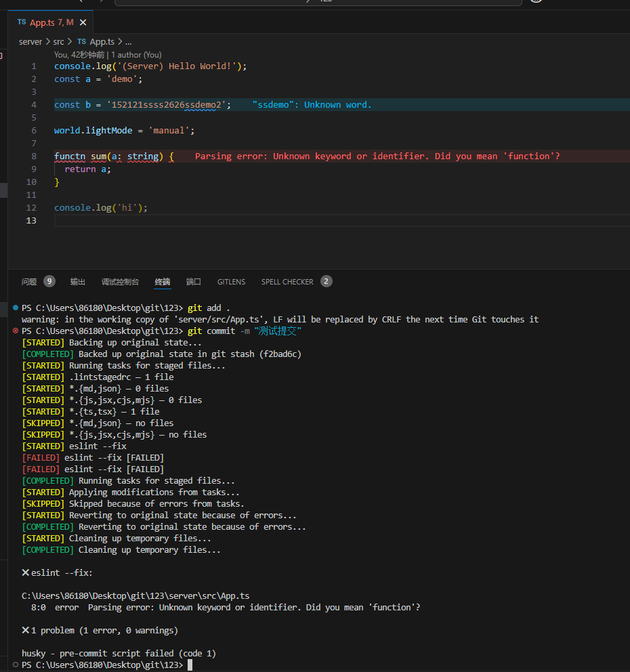Click the red error marker beside git commit
Viewport: 630px width, 672px height.
click(x=16, y=331)
